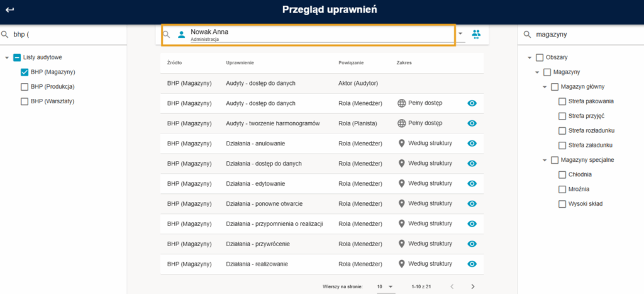The width and height of the screenshot is (644, 294).
Task: Collapse the Listy audytowe tree node
Action: click(x=6, y=57)
